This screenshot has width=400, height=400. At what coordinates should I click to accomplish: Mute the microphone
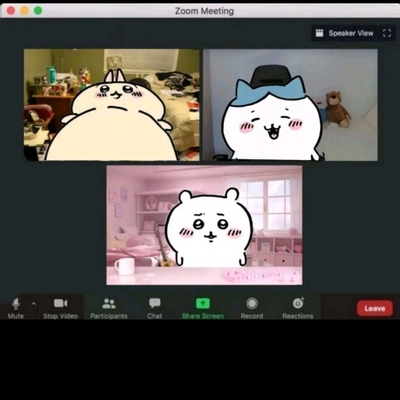coord(16,308)
